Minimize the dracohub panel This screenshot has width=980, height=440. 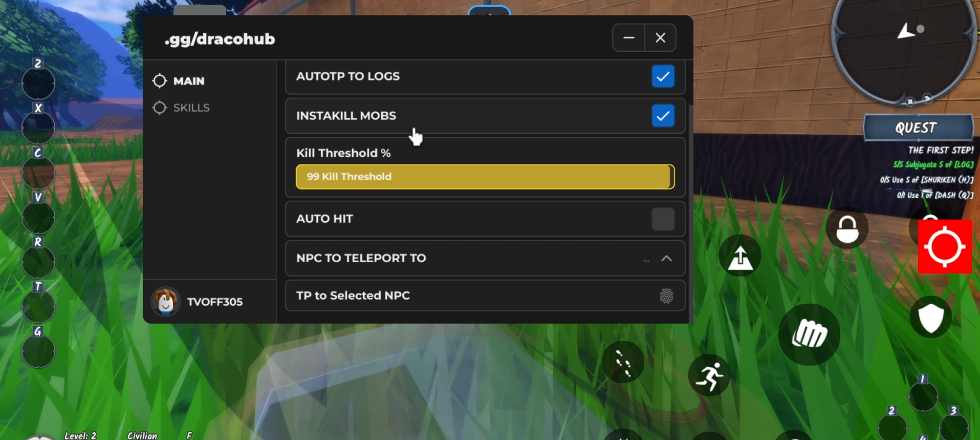pos(629,38)
